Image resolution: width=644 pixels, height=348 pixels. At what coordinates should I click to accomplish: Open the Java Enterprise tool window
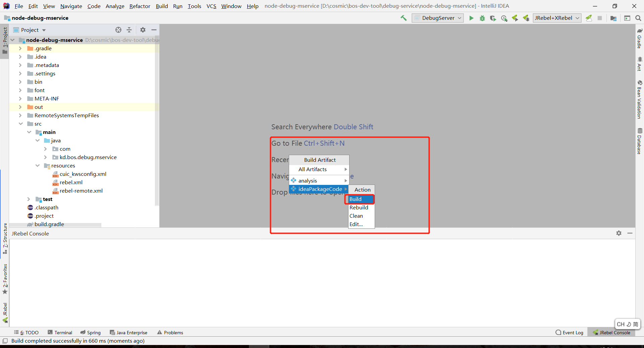[128, 332]
